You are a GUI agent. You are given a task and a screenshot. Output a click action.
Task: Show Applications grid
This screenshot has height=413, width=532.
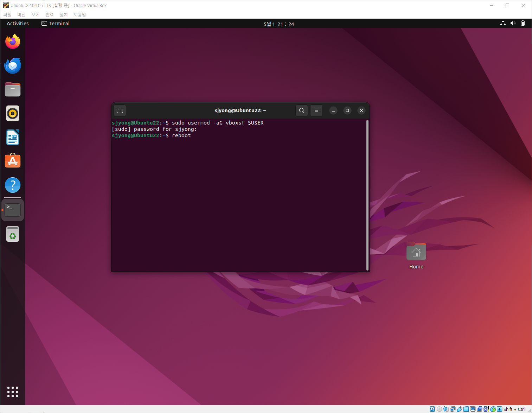(x=13, y=392)
